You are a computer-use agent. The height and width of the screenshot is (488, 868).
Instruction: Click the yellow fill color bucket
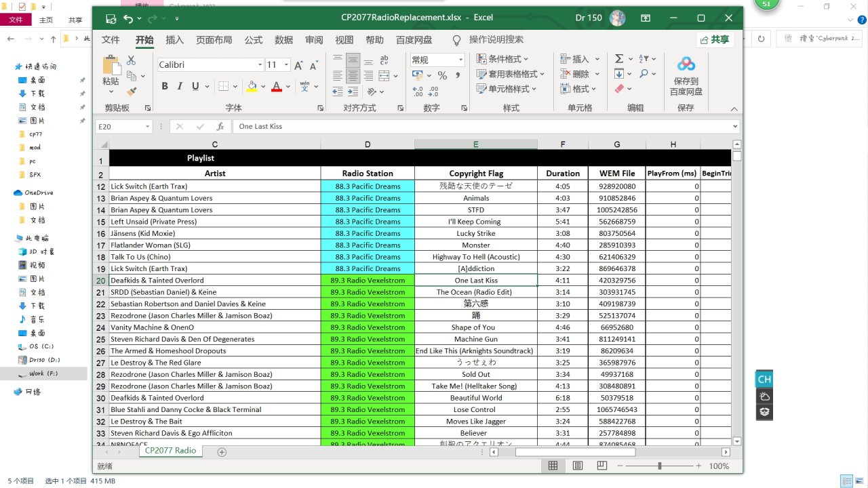tap(252, 86)
